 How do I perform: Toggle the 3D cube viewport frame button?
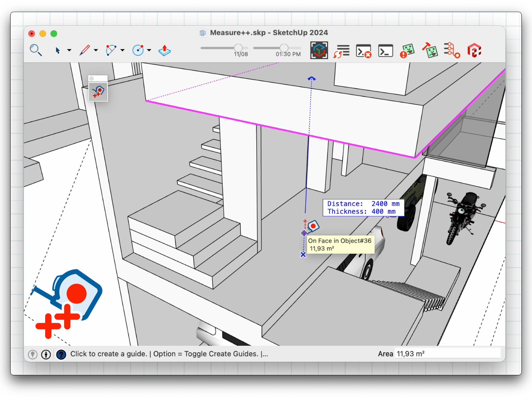coord(319,50)
